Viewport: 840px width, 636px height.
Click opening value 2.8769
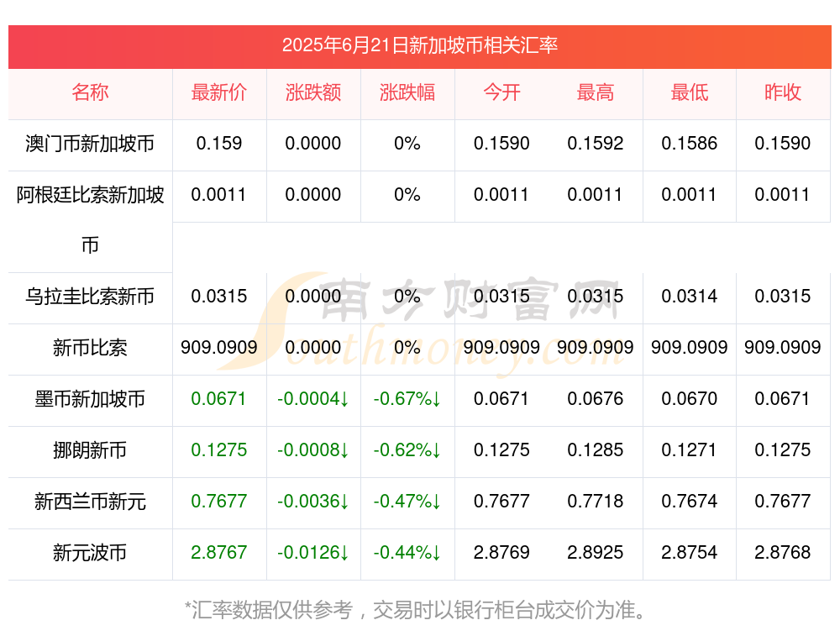click(501, 552)
